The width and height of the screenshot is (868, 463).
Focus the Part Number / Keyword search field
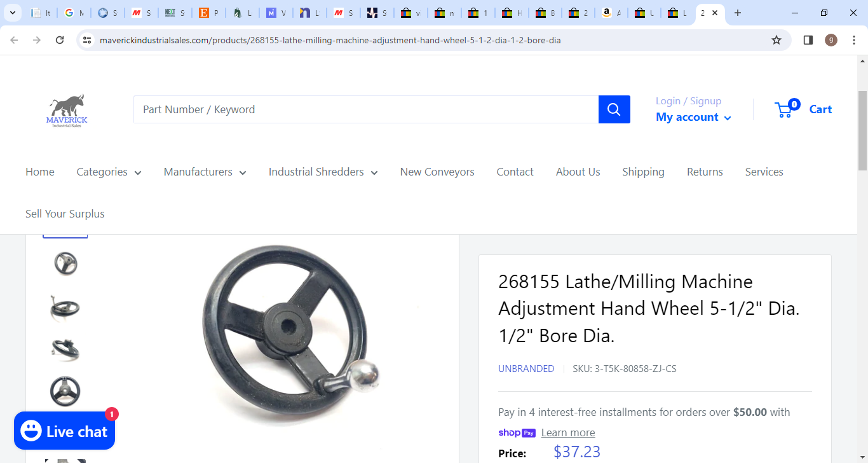tap(366, 109)
